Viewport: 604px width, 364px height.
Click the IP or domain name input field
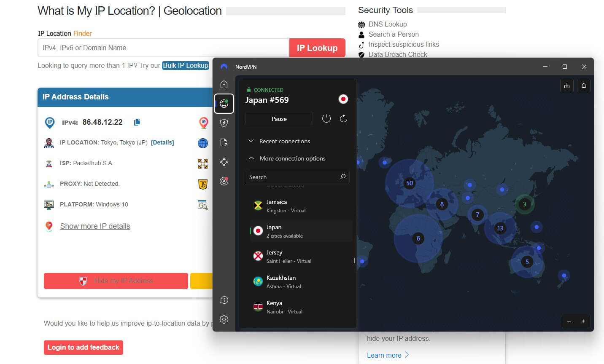(164, 48)
